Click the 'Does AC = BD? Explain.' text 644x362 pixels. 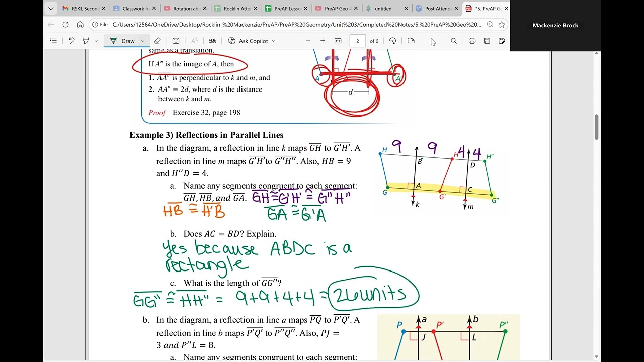click(x=230, y=234)
